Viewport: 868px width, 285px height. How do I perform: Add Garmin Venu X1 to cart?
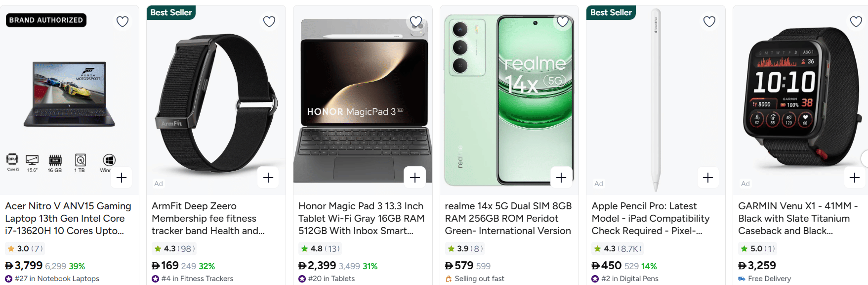click(x=855, y=178)
